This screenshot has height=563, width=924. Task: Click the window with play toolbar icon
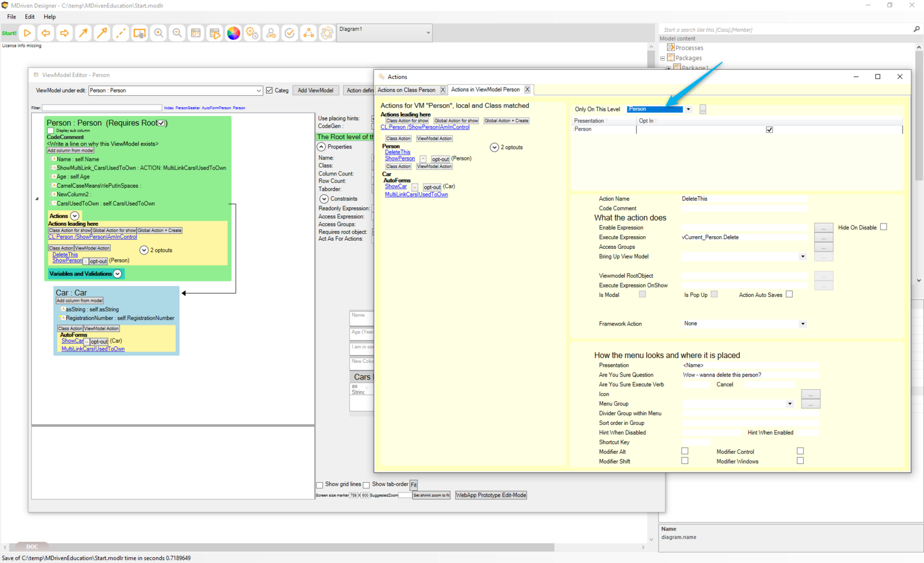point(214,33)
